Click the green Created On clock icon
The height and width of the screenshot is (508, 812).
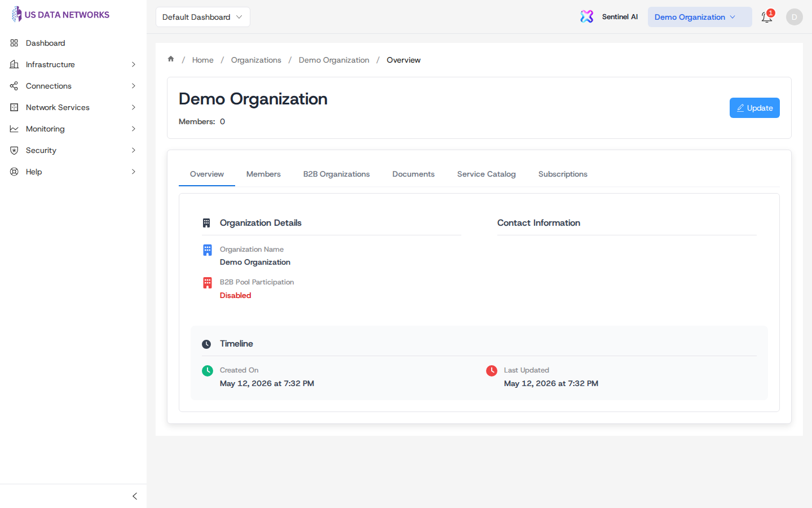tap(208, 370)
